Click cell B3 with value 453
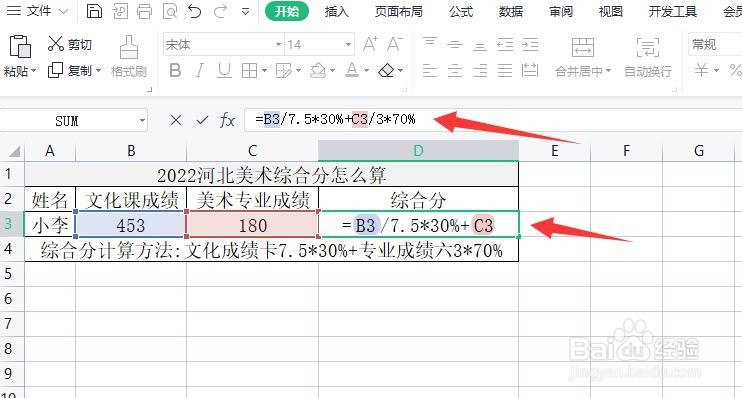 131,224
